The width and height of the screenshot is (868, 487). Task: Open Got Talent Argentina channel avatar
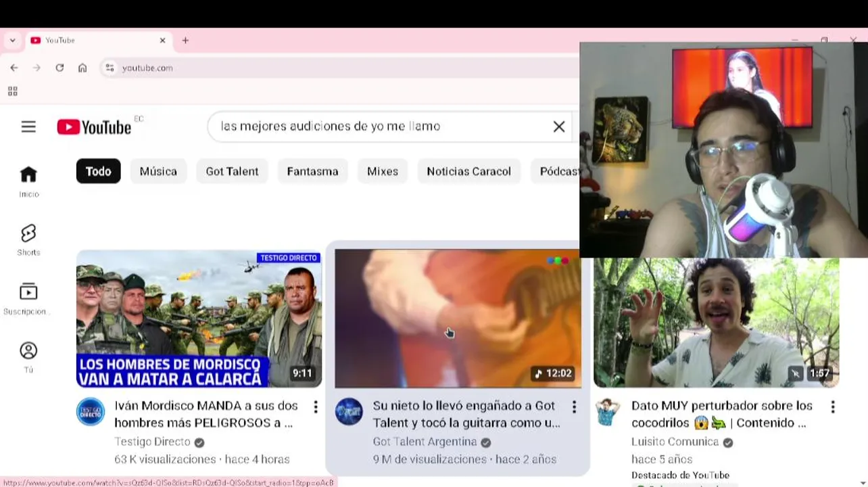tap(349, 411)
